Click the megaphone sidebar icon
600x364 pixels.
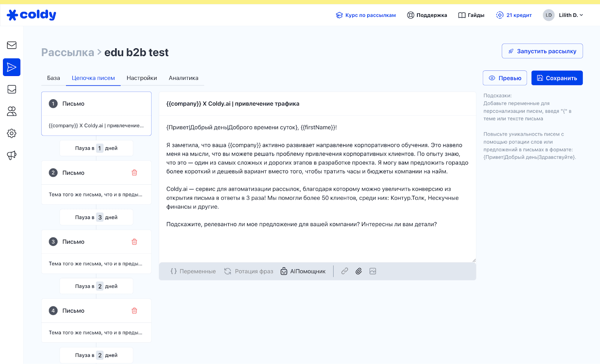12,155
